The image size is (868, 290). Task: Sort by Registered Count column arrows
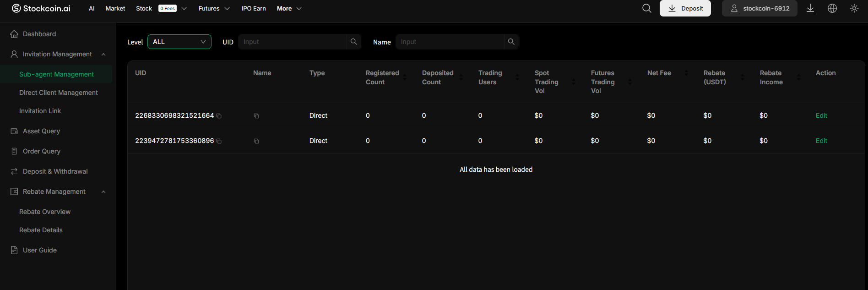coord(405,77)
